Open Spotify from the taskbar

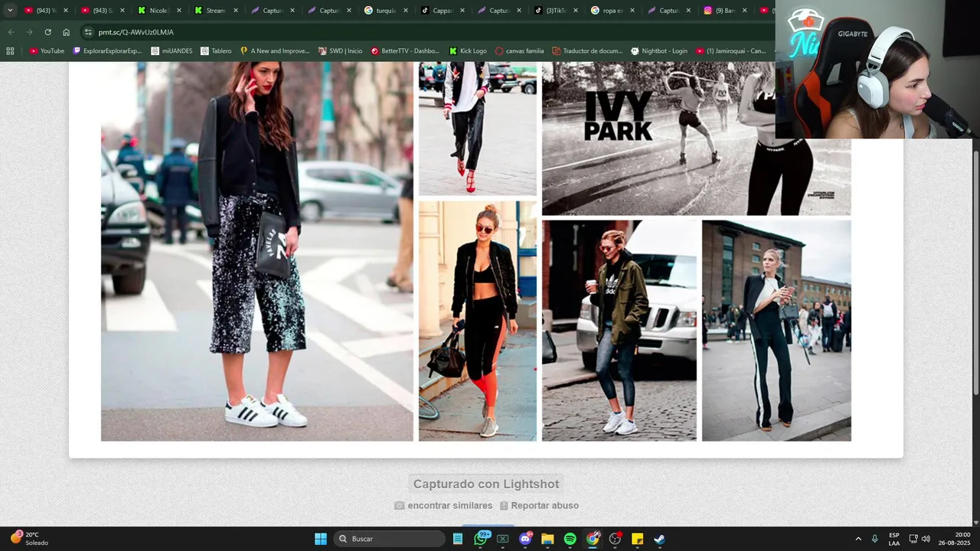click(x=570, y=539)
